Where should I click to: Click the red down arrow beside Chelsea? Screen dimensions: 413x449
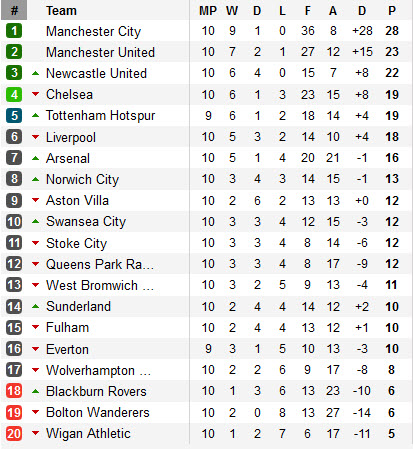(35, 94)
